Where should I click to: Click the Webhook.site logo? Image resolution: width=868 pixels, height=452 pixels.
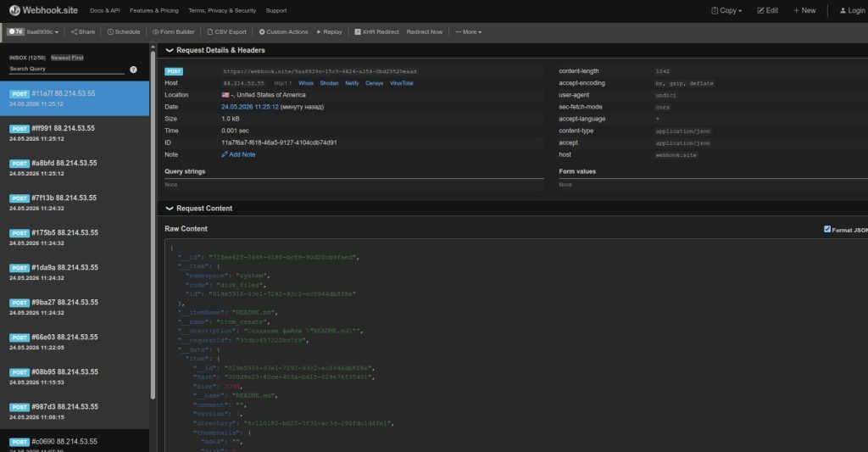(43, 10)
